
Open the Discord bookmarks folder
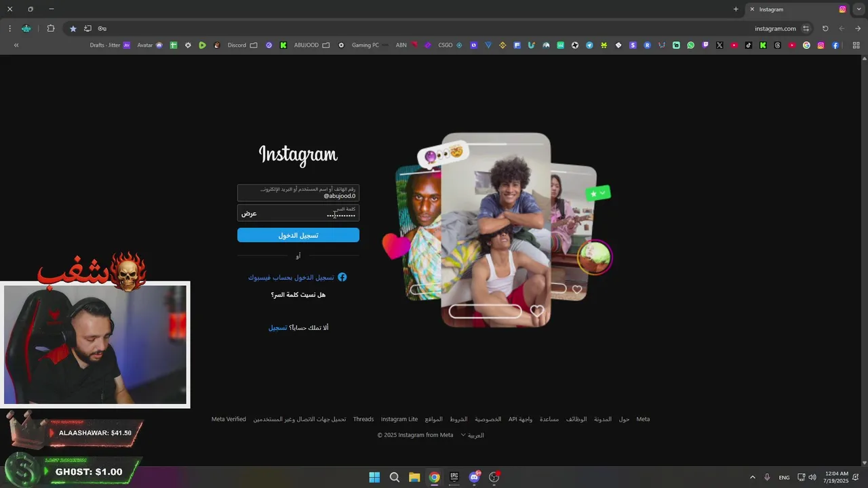(242, 45)
